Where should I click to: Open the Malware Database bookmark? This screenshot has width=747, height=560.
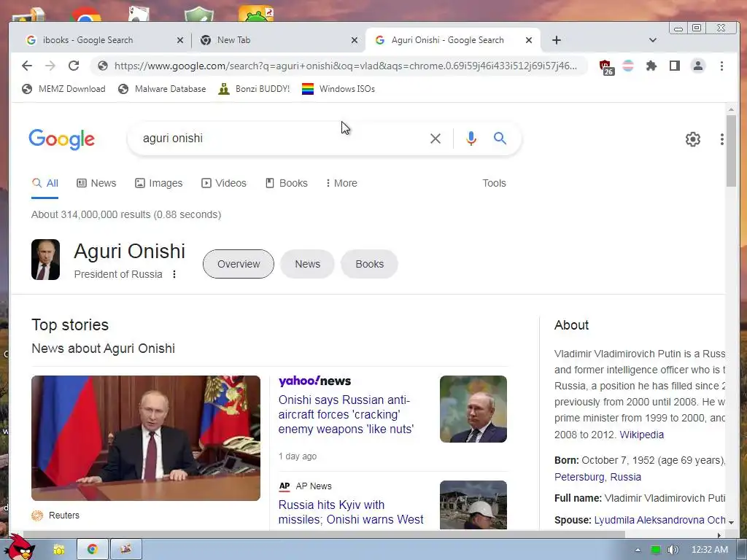tap(162, 88)
